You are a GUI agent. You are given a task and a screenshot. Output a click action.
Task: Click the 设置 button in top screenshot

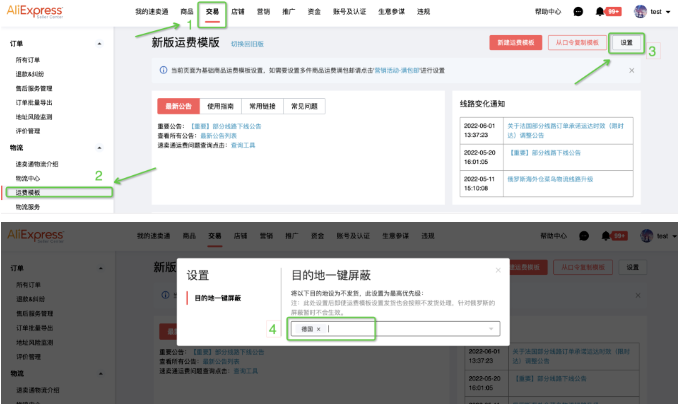[x=627, y=42]
